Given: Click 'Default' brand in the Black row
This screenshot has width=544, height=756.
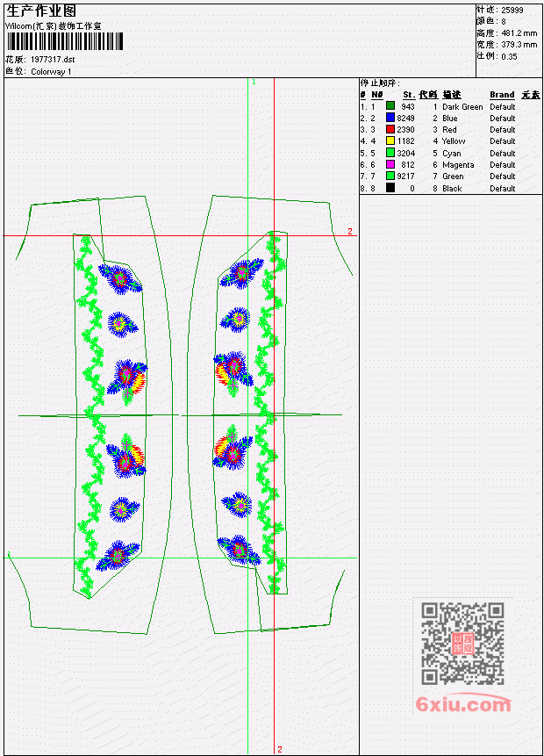Looking at the screenshot, I should coord(503,189).
